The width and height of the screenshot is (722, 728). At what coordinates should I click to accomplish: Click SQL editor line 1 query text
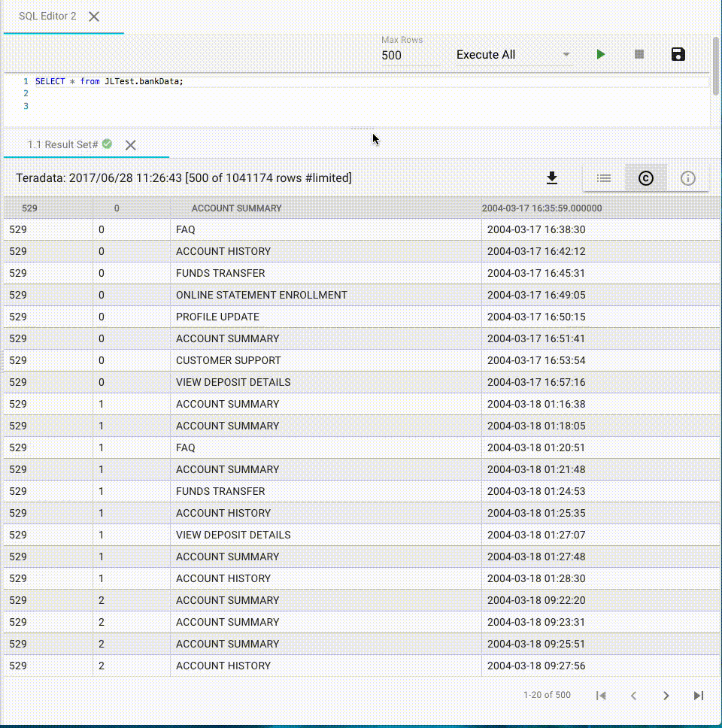[x=109, y=81]
